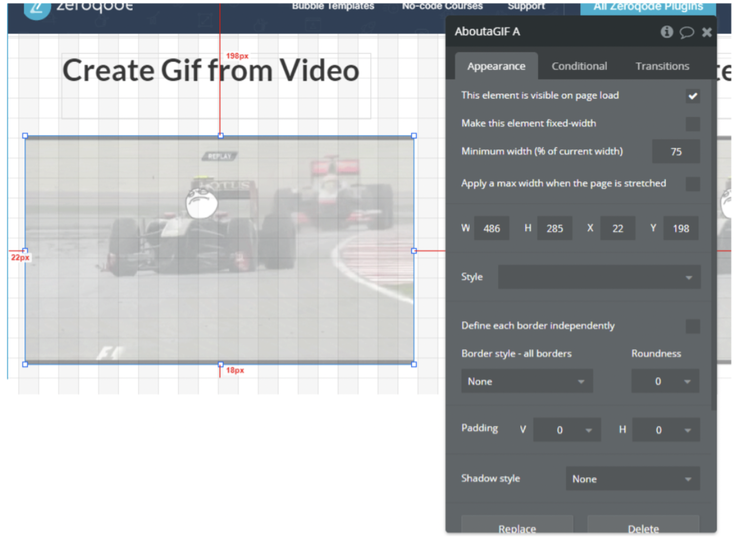Edit the W field showing 486
Viewport: 756px width, 541px height.
492,228
